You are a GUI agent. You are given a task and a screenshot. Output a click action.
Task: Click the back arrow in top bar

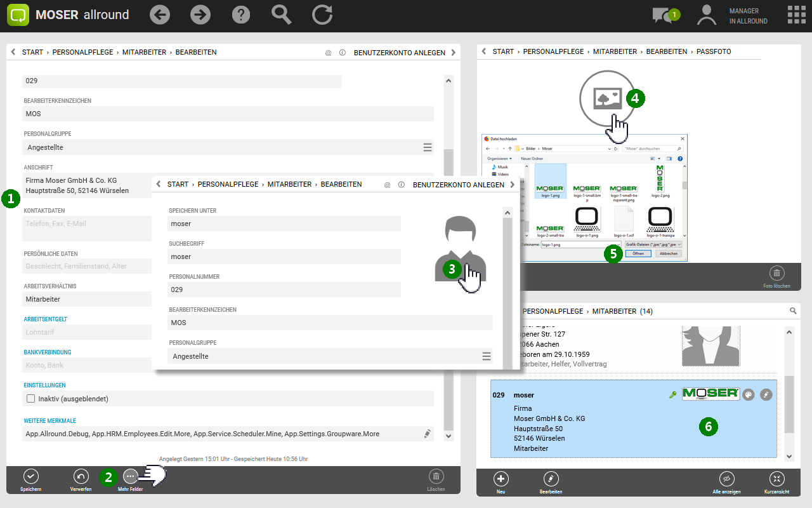pyautogui.click(x=160, y=15)
